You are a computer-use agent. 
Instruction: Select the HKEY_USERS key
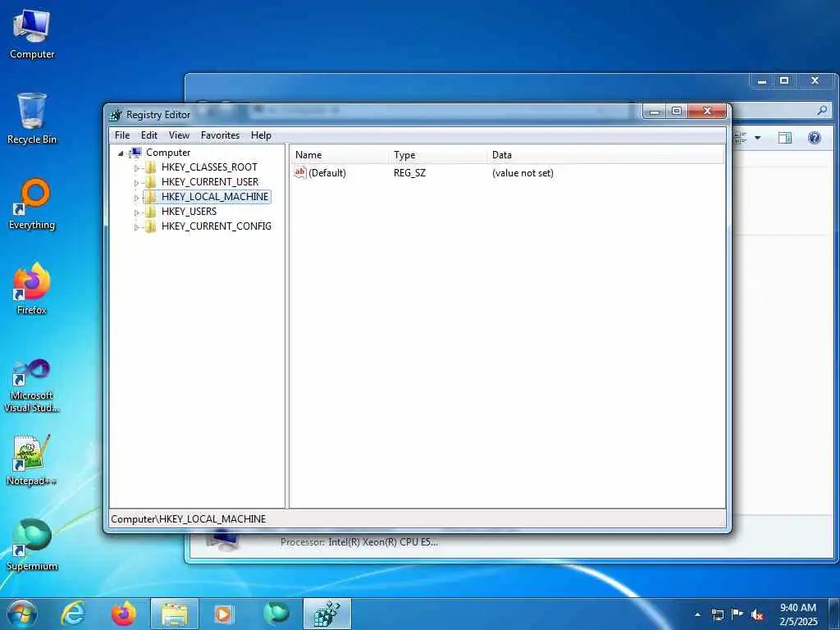pos(189,212)
